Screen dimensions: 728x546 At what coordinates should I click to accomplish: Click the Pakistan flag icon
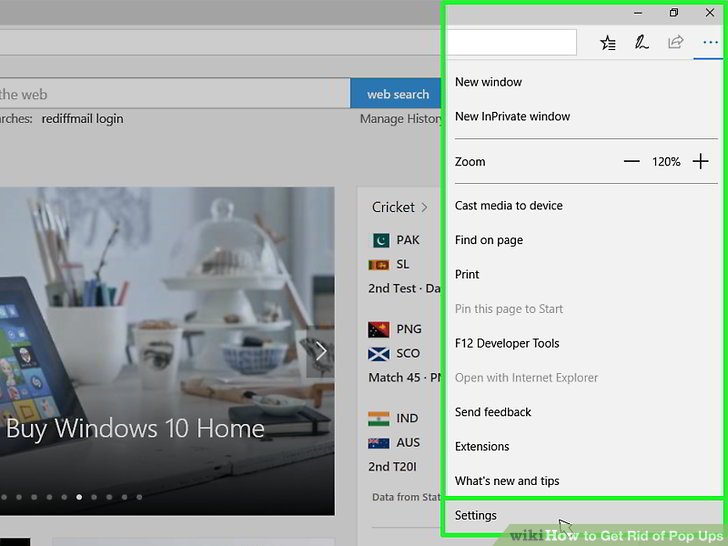[x=381, y=240]
